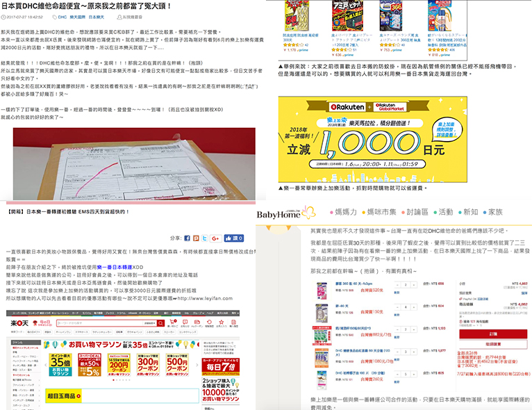Open the Rakuten browsing history icon

(209, 322)
